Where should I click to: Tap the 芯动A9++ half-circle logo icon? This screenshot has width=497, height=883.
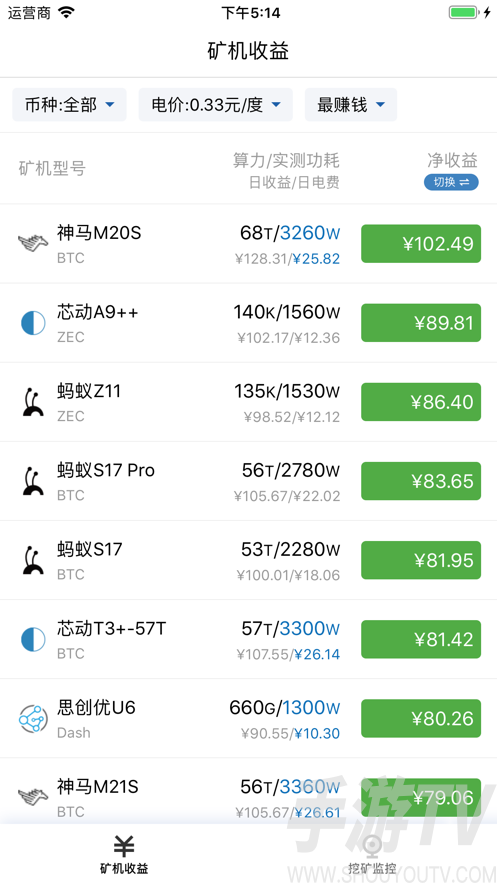point(33,323)
